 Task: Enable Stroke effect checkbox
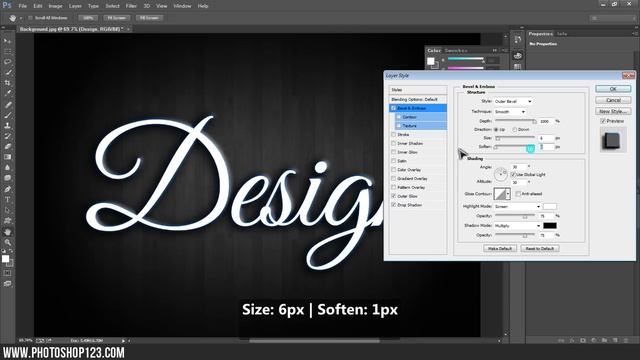click(x=393, y=135)
